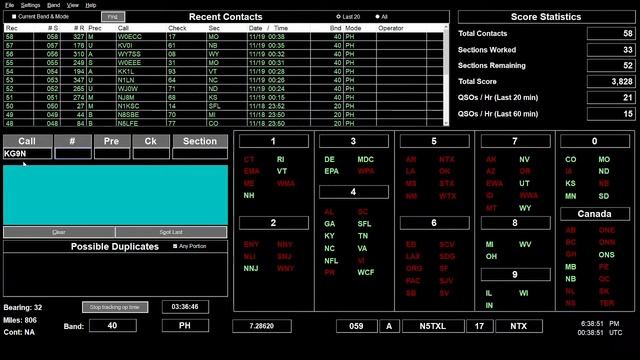Open the Band menu
The width and height of the screenshot is (640, 360).
coord(53,5)
